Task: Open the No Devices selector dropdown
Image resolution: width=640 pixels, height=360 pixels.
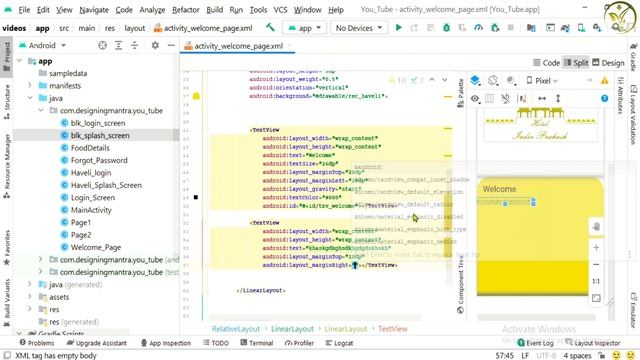Action: click(359, 28)
